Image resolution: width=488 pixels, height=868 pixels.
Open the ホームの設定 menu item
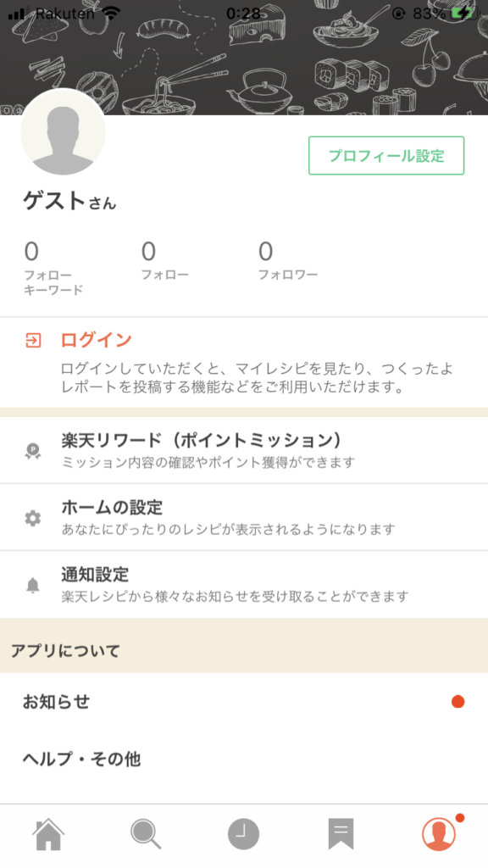[x=244, y=517]
